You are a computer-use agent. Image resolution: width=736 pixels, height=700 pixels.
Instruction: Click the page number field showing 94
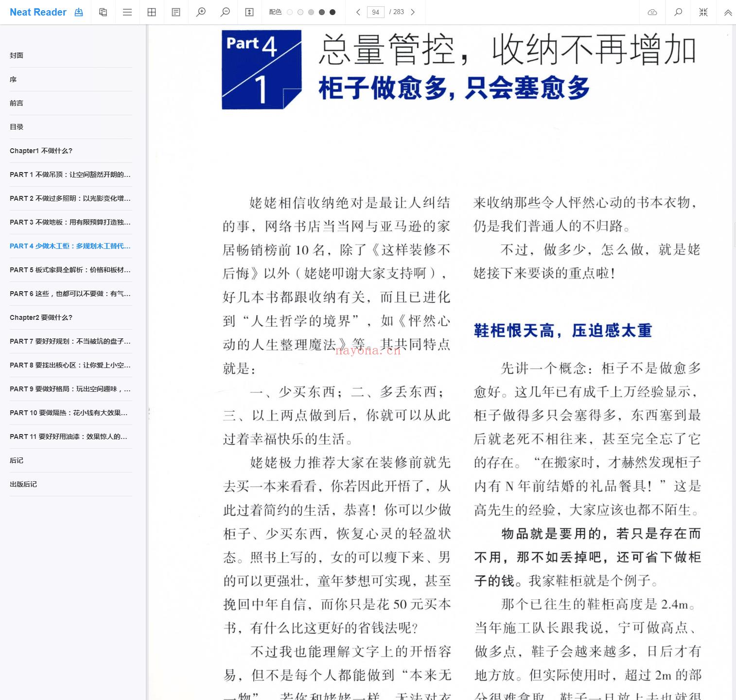[376, 12]
